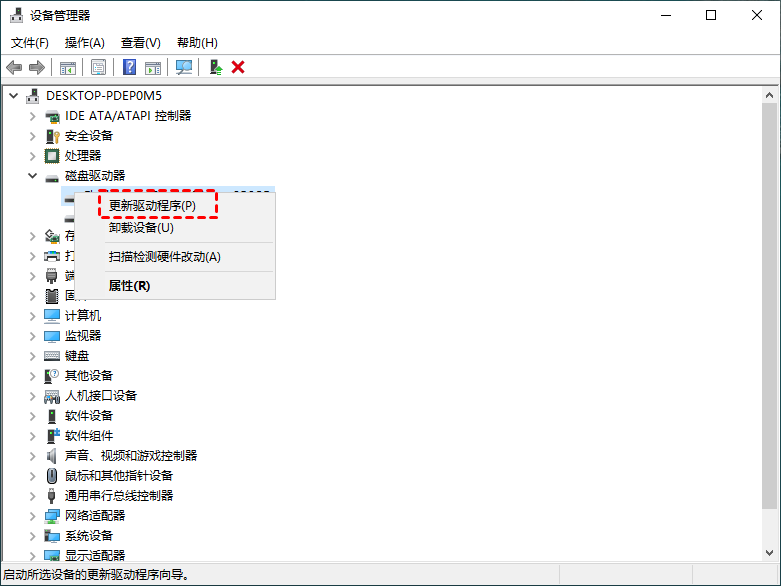Collapse the 磁盘驱动器 node
The height and width of the screenshot is (586, 781).
pyautogui.click(x=32, y=176)
